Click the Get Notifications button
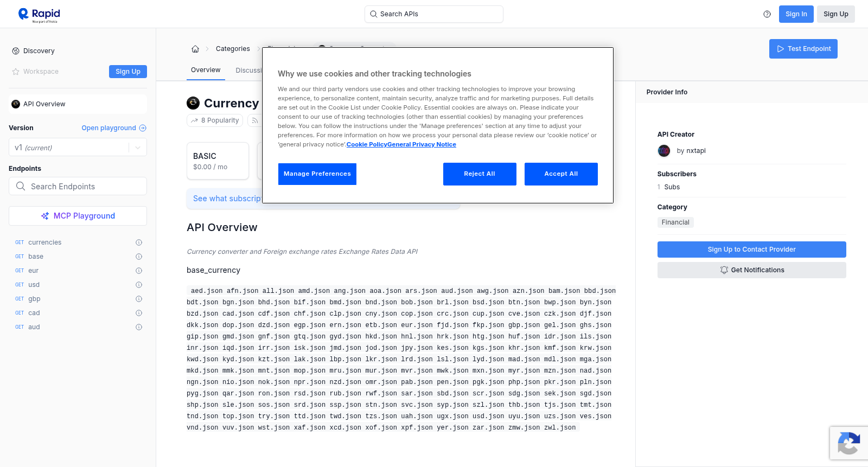Viewport: 868px width, 467px height. [751, 270]
